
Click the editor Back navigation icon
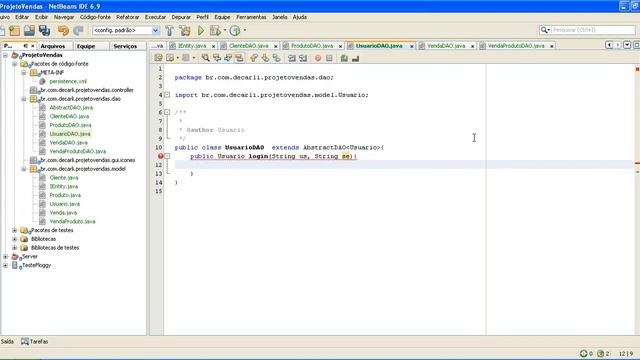[170, 58]
